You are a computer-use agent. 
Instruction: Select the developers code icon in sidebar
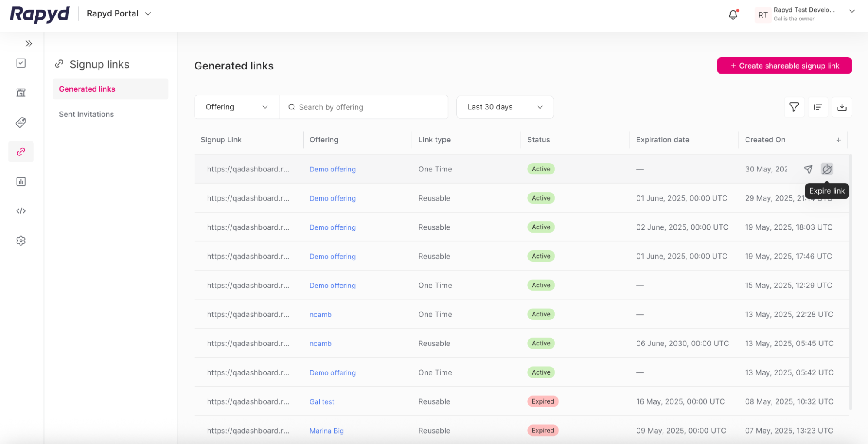(x=20, y=211)
